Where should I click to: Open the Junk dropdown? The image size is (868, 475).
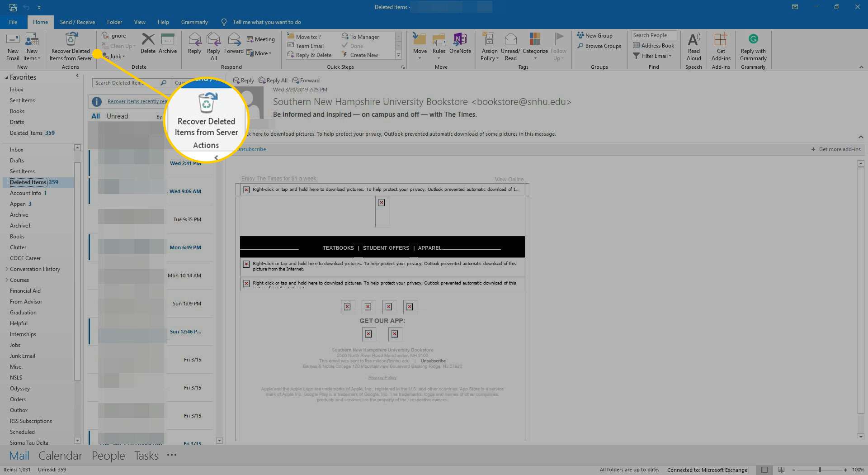click(114, 57)
